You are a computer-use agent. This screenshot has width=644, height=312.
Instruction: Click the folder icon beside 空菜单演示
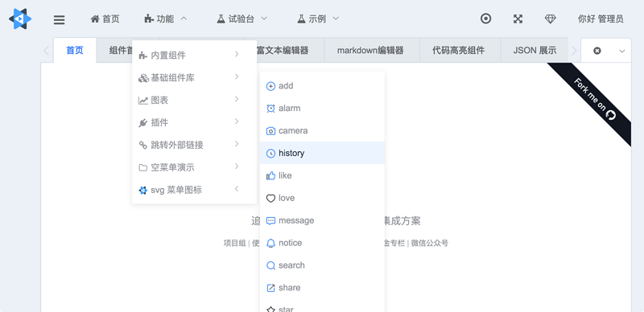click(143, 167)
